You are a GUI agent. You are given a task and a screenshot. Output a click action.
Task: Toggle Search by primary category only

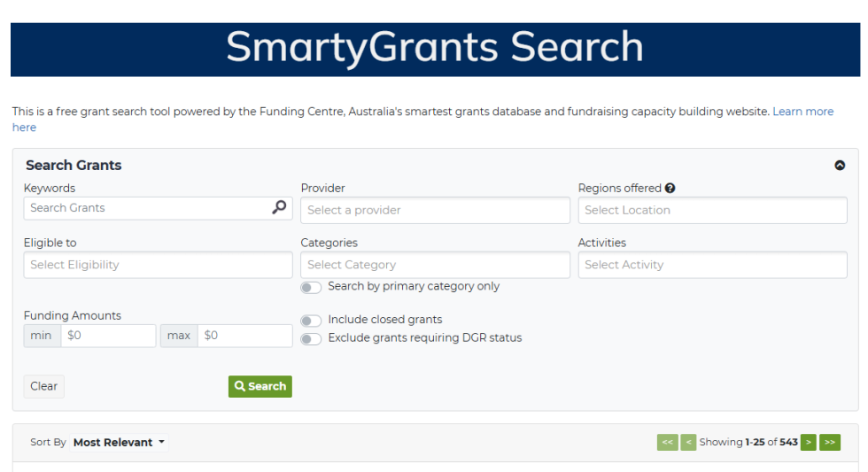(311, 287)
